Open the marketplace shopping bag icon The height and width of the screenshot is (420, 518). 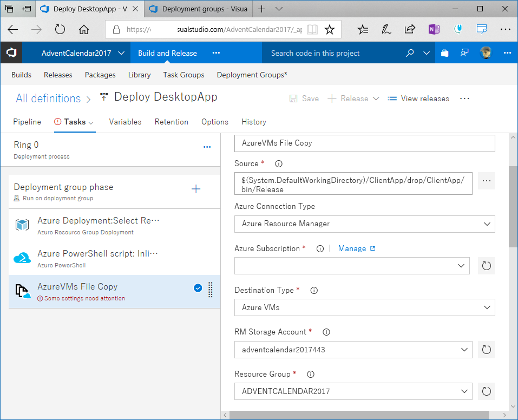point(445,53)
